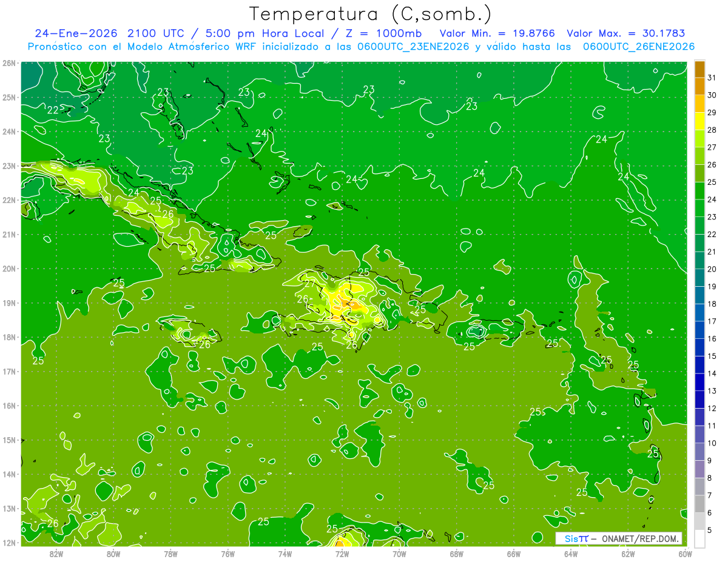
Task: Click legend value 16
Action: (x=712, y=338)
